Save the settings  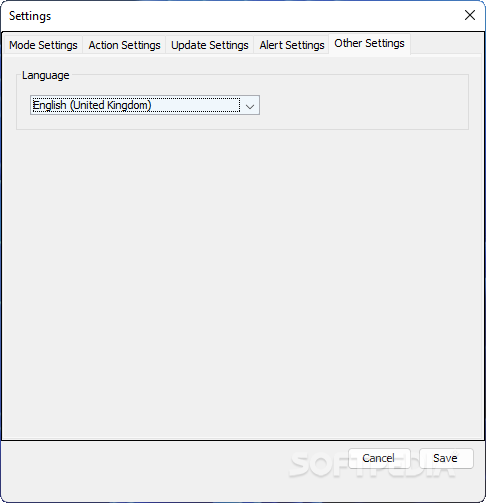pyautogui.click(x=446, y=458)
